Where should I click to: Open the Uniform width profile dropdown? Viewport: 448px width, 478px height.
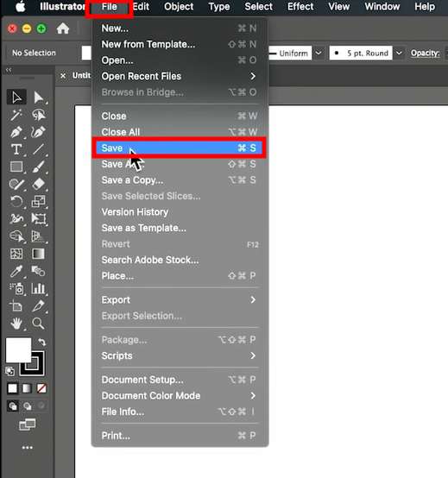click(319, 53)
